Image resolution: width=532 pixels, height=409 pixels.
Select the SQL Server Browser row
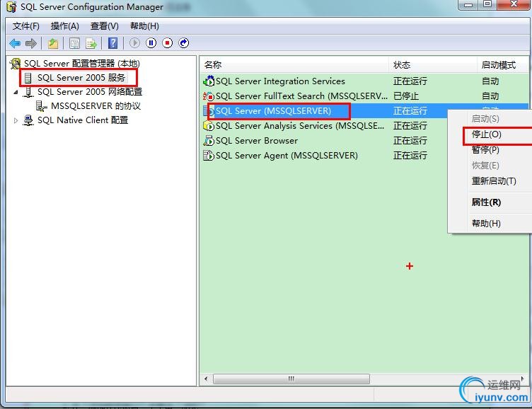[324, 141]
